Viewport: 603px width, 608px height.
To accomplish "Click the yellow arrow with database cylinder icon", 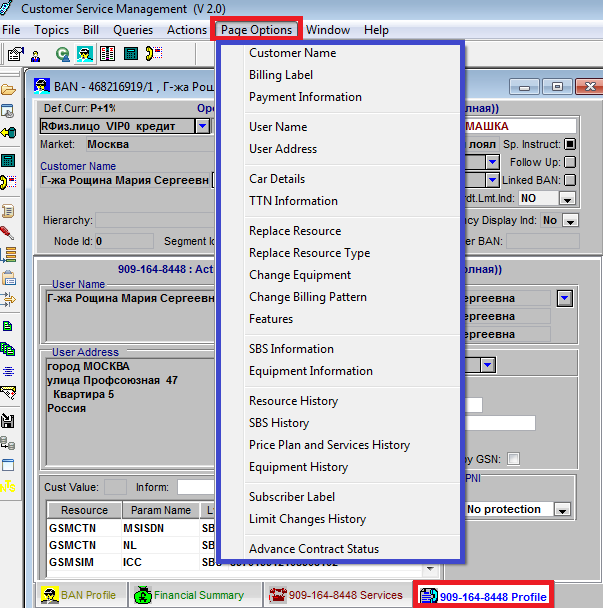I will [x=8, y=133].
